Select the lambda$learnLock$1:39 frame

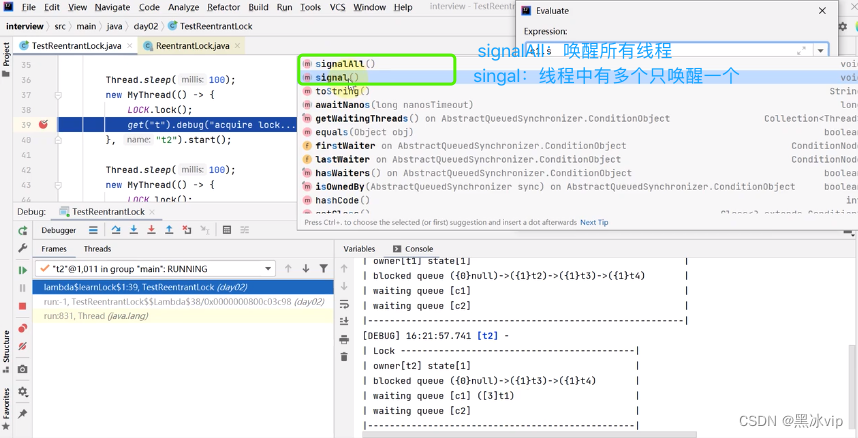[183, 287]
